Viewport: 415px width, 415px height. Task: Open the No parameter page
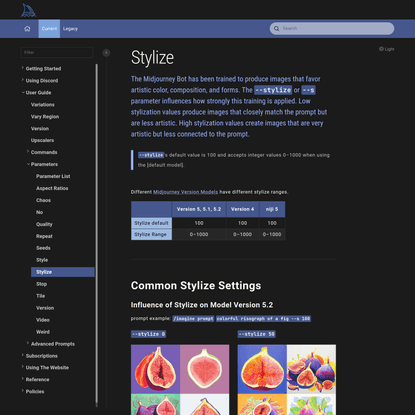tap(39, 212)
